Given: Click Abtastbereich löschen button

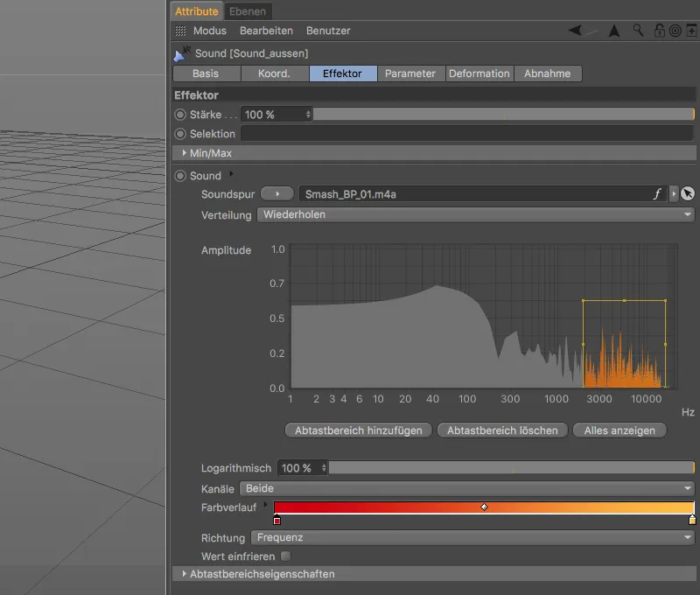Looking at the screenshot, I should (x=502, y=430).
